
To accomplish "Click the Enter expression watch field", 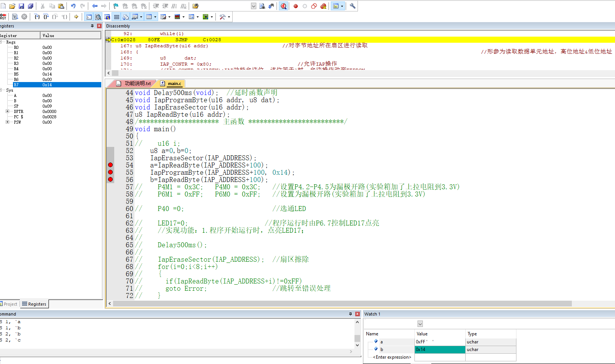I will coord(392,357).
